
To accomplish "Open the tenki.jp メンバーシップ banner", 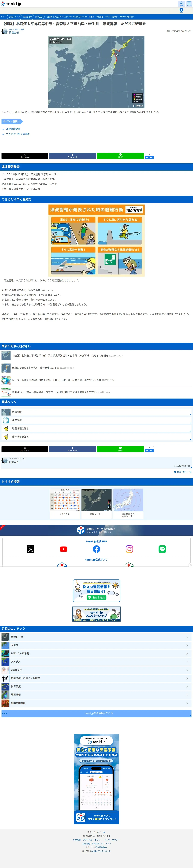I will (x=96, y=614).
